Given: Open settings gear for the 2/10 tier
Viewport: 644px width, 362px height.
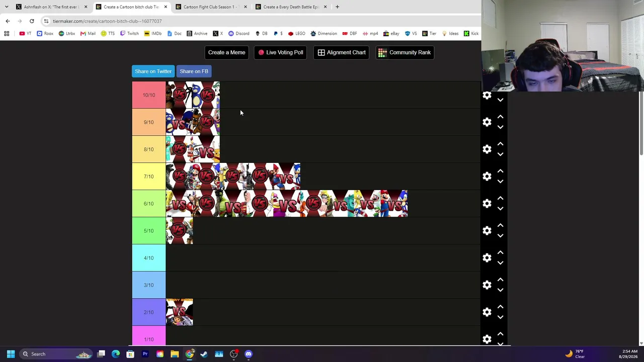Looking at the screenshot, I should [487, 312].
